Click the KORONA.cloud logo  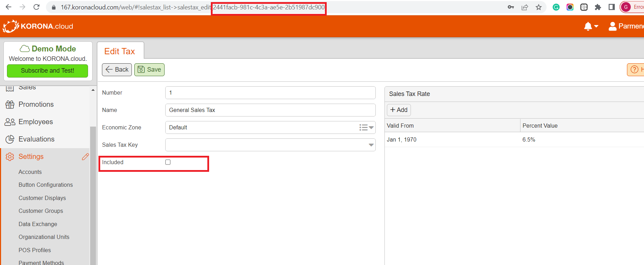coord(38,26)
